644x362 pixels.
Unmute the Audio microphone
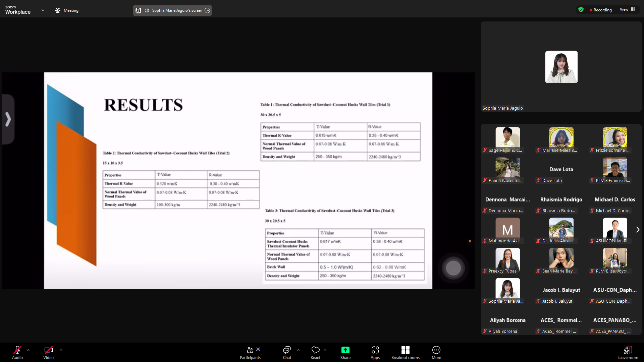pos(17,350)
